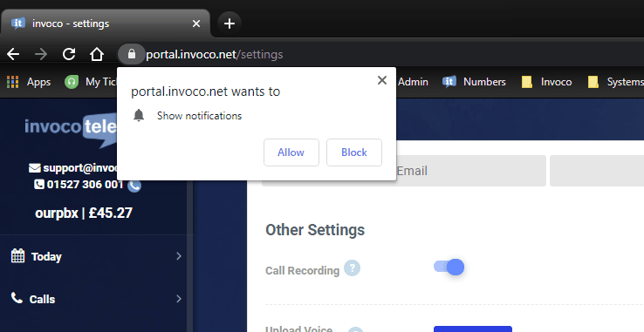Open the Invoco bookmarks folder
This screenshot has width=644, height=332.
[546, 82]
